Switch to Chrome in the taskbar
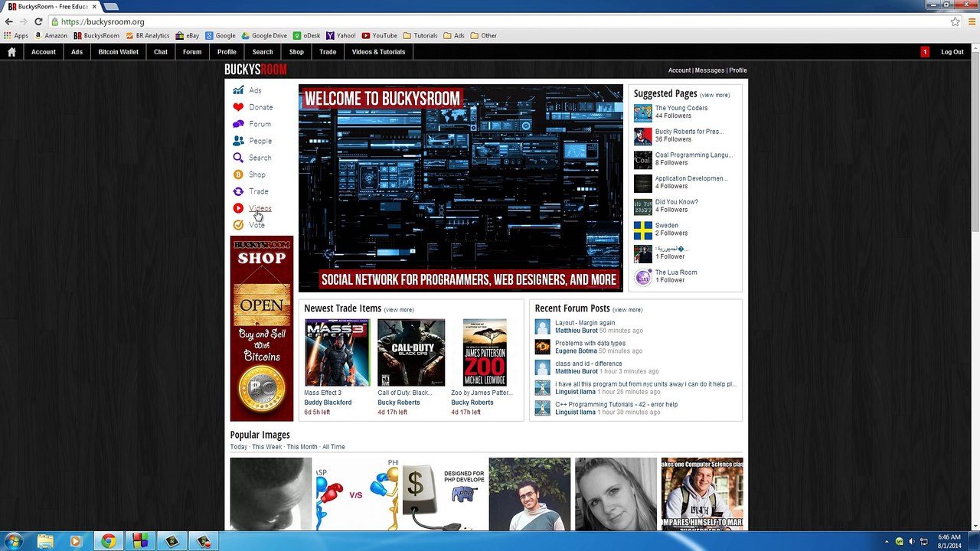The height and width of the screenshot is (551, 980). pyautogui.click(x=108, y=541)
